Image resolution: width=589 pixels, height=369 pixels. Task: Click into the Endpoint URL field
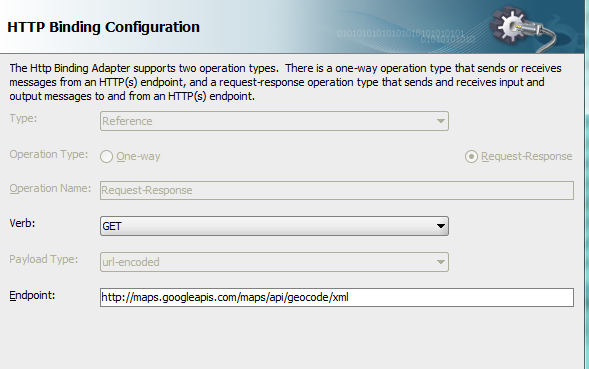click(337, 297)
